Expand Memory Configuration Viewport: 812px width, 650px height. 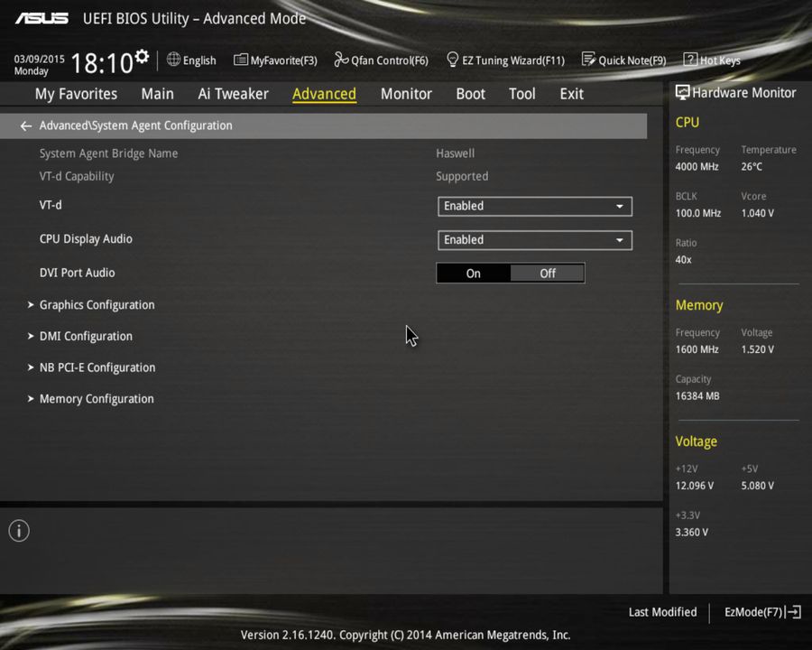[97, 398]
